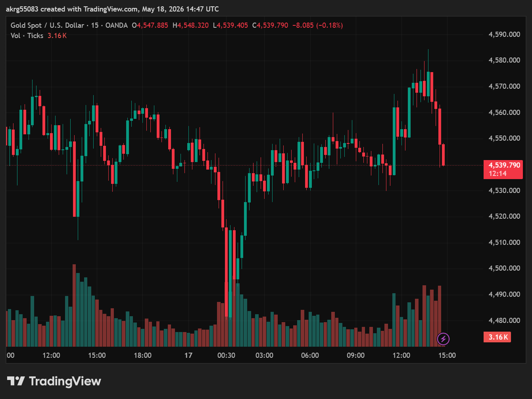Viewport: 532px width, 399px height.
Task: Click the Vol · Ticks indicator label
Action: coord(27,36)
